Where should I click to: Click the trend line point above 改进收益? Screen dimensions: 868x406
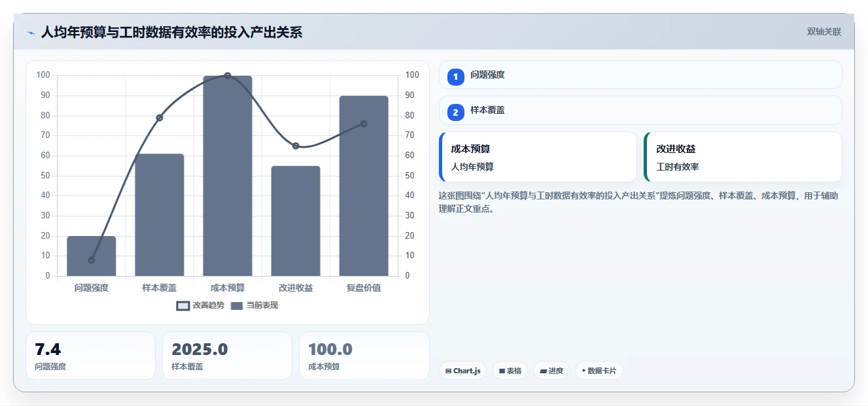click(x=296, y=146)
